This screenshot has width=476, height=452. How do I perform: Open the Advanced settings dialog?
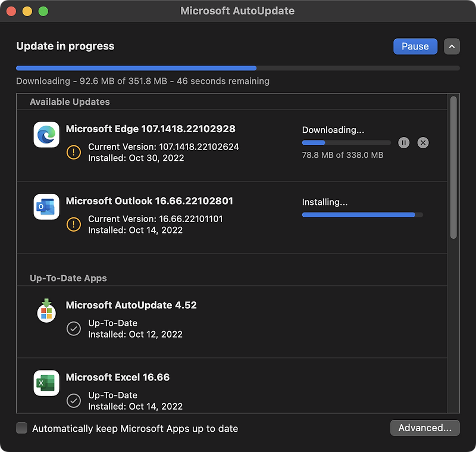click(x=425, y=428)
